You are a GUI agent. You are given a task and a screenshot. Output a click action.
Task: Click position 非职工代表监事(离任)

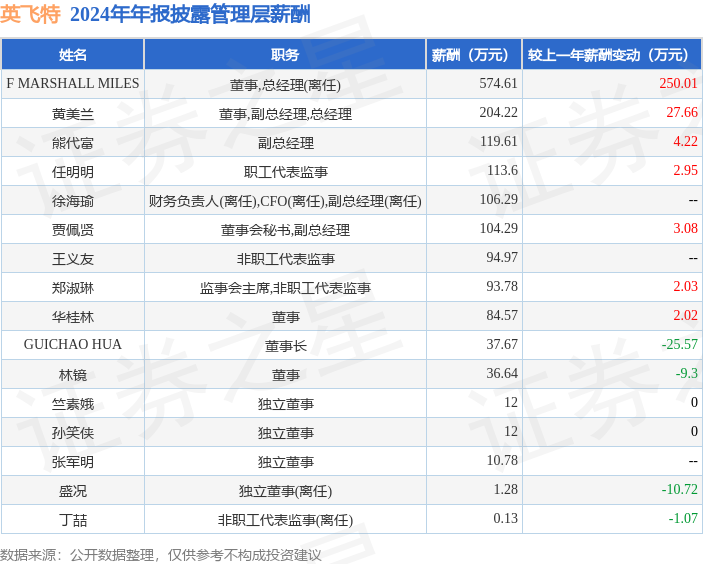(285, 520)
